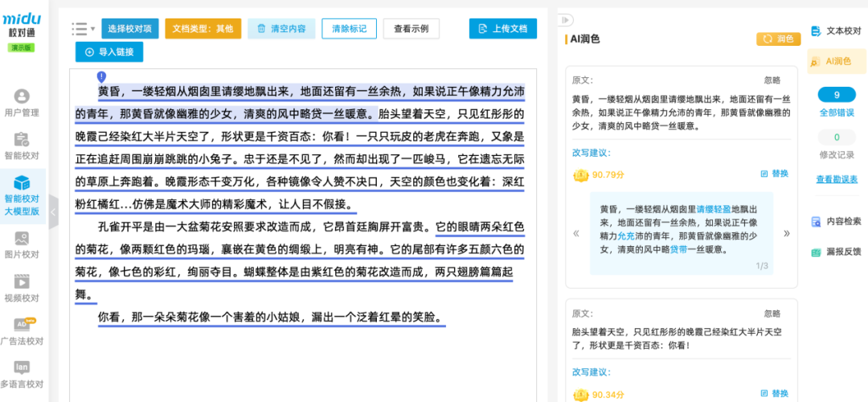Click the blue error marker pin above 黄昏

tap(101, 76)
